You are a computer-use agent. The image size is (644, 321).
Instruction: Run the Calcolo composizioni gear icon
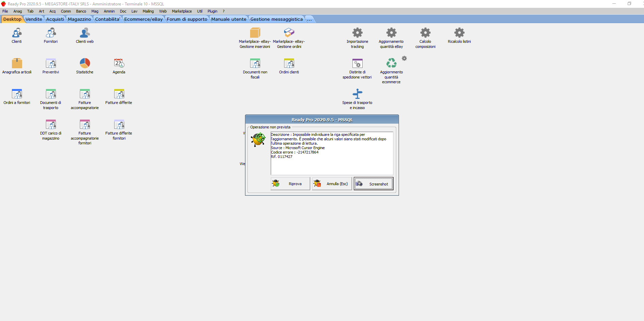[x=425, y=33]
